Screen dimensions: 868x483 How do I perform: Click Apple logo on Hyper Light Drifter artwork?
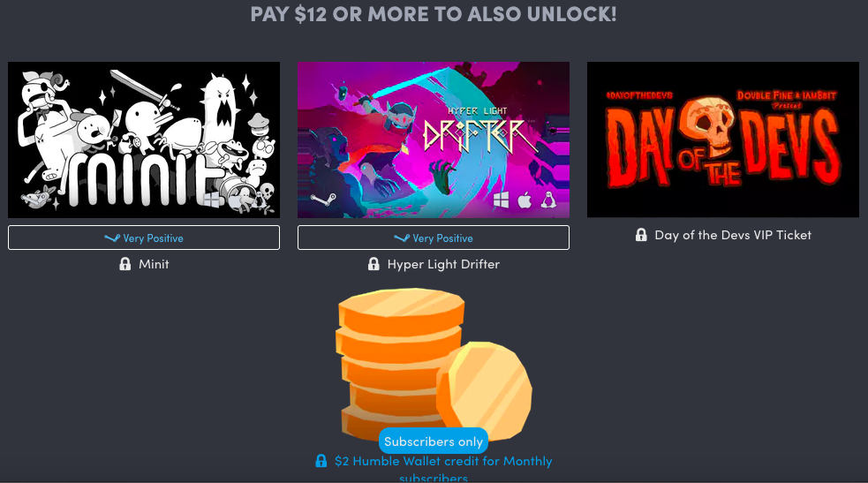[525, 200]
